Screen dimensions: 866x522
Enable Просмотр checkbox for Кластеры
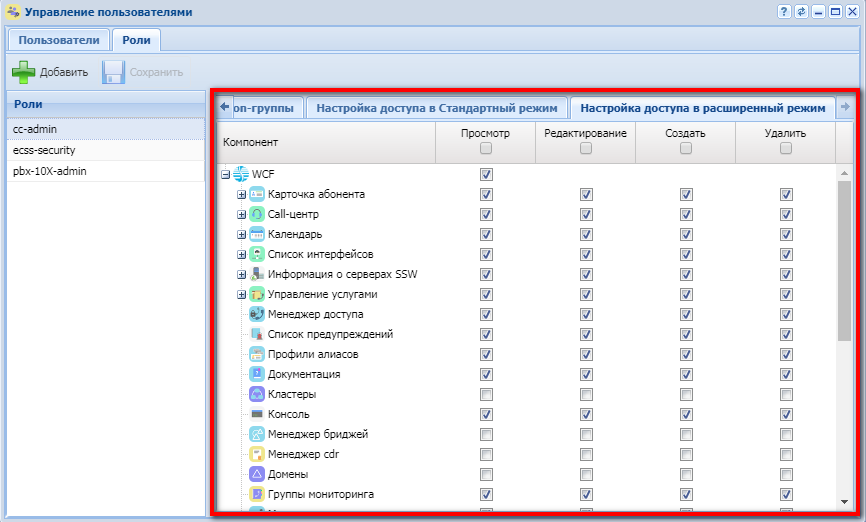pos(486,394)
